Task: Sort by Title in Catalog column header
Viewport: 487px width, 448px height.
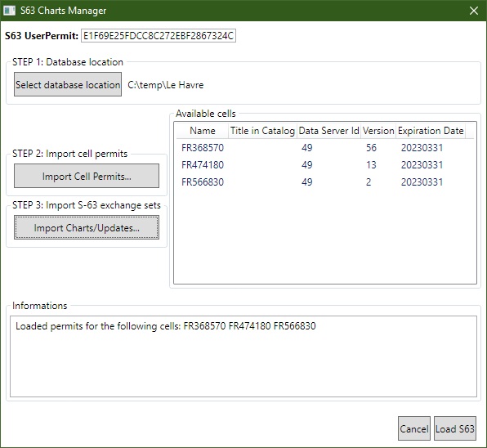Action: 262,131
